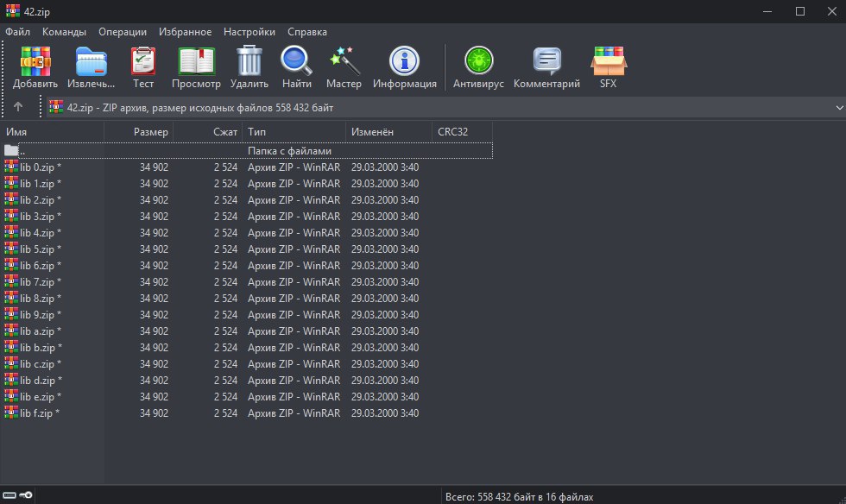Select the lib 4.zip file name
Viewport: 846px width, 504px height.
41,232
